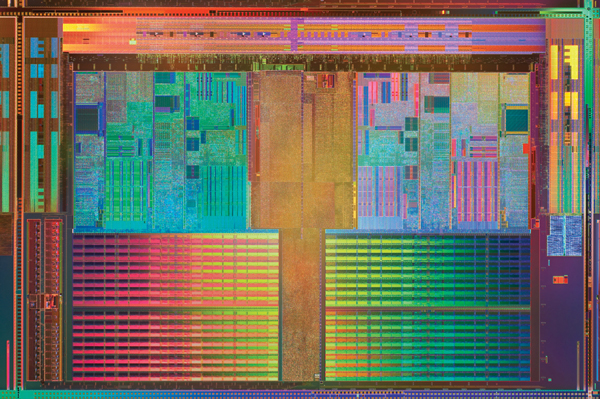Click the blue bars in upper left column
The height and width of the screenshot is (399, 600).
coord(44,57)
